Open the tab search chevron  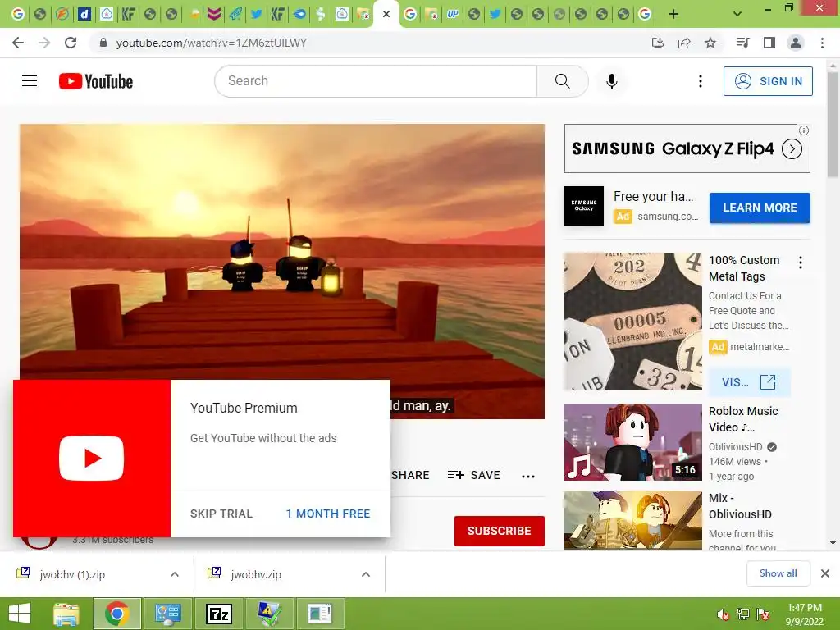[x=737, y=14]
